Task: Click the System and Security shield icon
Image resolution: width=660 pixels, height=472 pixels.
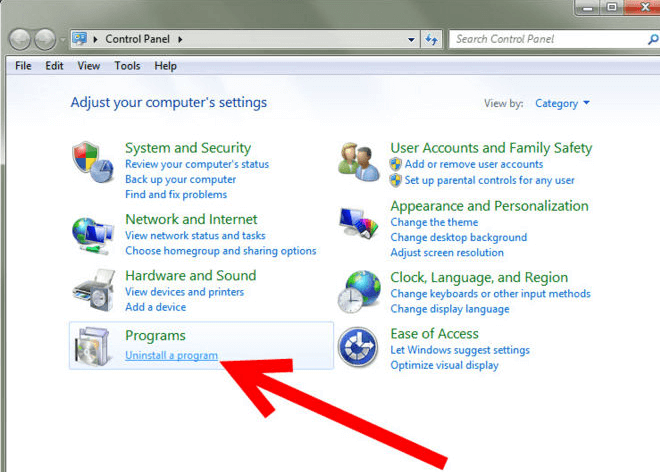Action: click(93, 162)
